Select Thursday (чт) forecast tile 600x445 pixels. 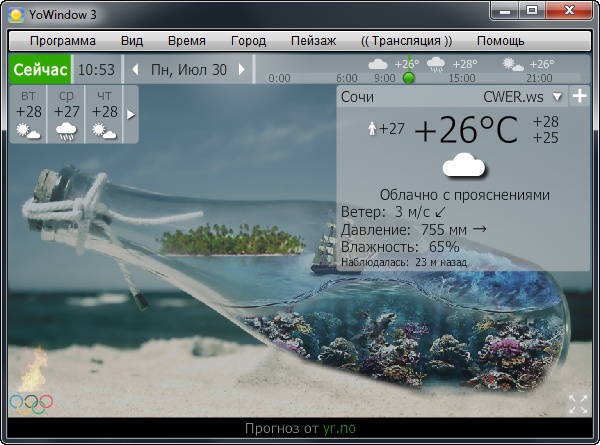click(104, 114)
